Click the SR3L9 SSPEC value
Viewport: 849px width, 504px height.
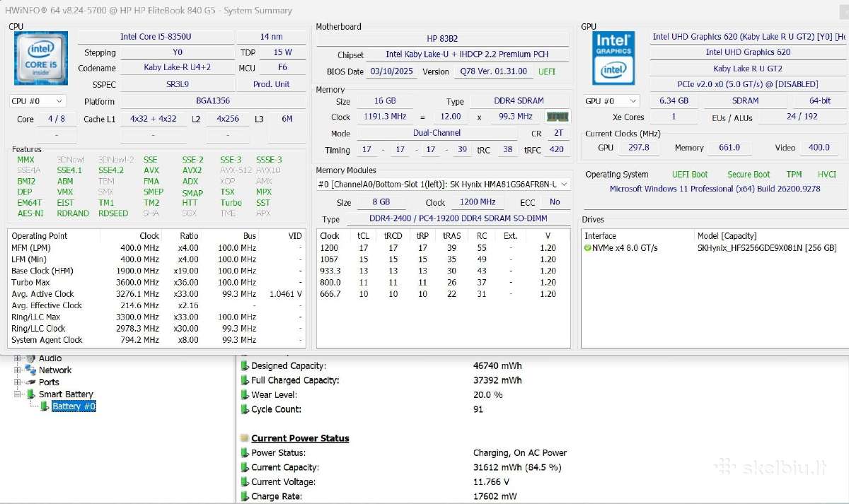[177, 84]
